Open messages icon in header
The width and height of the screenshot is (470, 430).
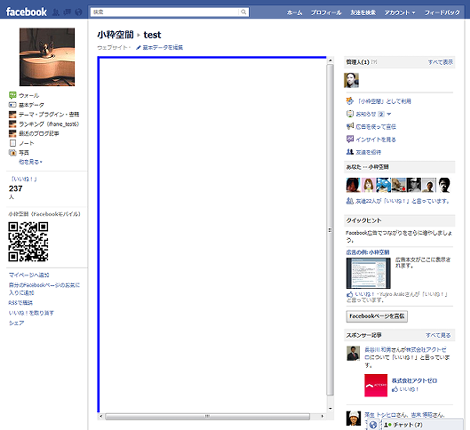67,12
